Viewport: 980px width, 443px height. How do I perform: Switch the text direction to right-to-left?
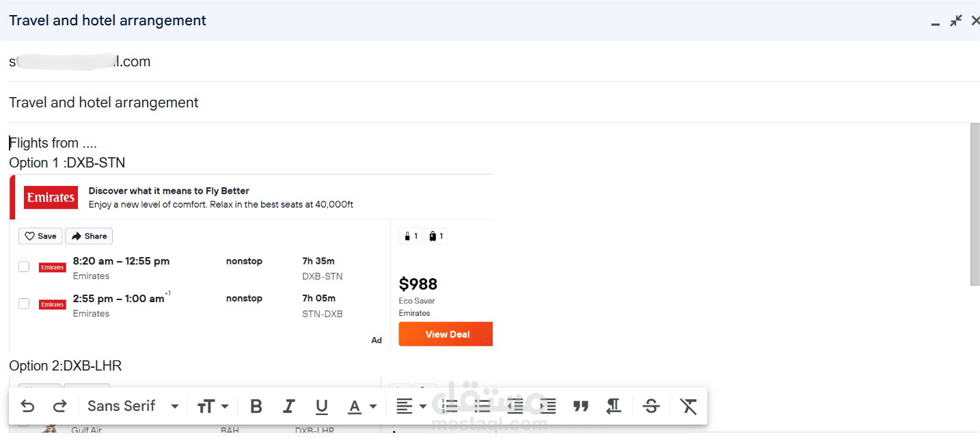[x=614, y=406]
